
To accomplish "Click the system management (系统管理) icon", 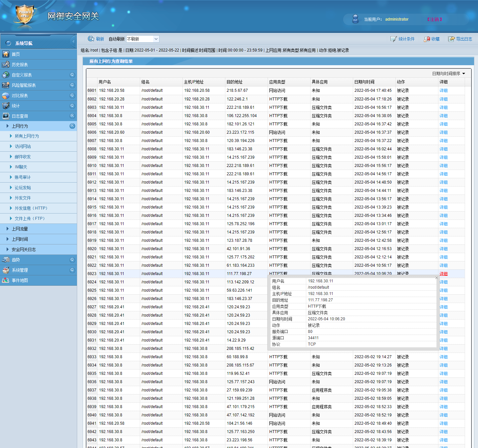I will [6, 270].
